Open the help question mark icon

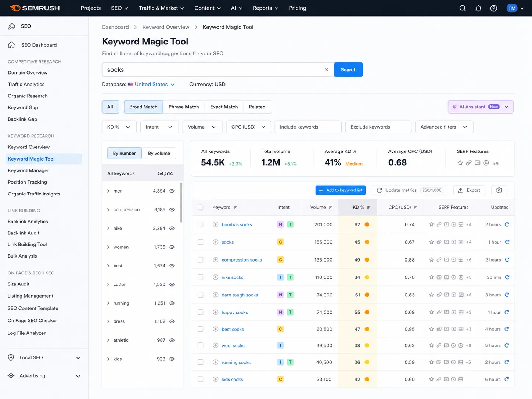coord(494,8)
